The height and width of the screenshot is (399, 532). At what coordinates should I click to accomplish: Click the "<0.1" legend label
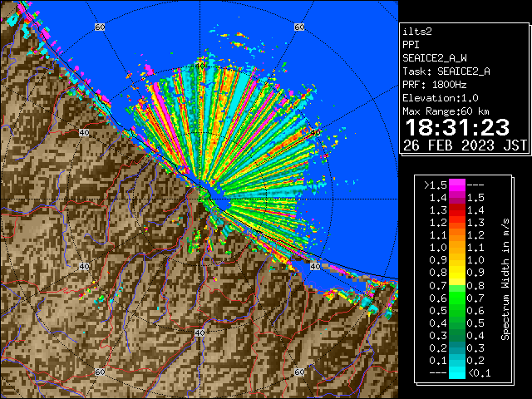coord(479,373)
